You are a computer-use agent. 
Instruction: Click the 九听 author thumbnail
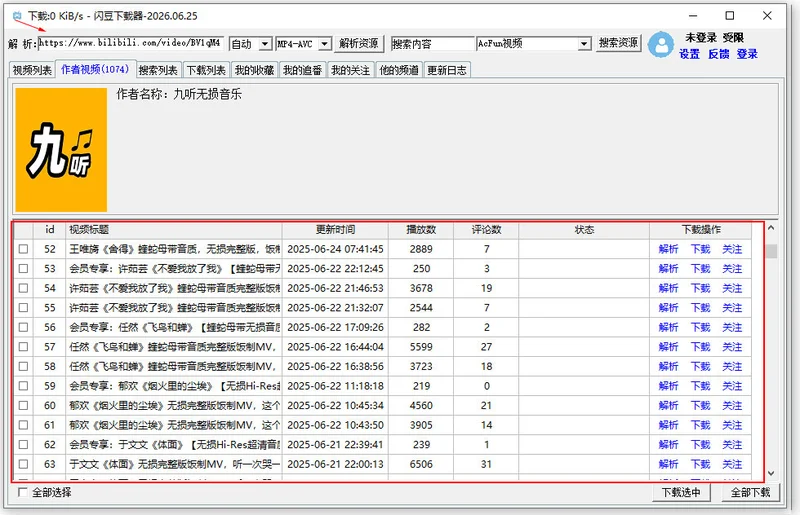click(61, 150)
